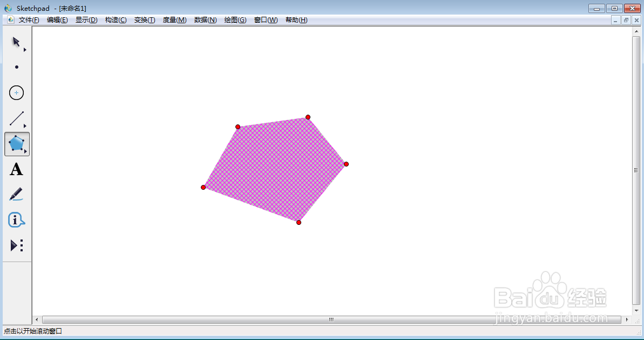Screen dimensions: 644x340
Task: Click the Sketchpad app icon in title bar
Action: pyautogui.click(x=8, y=8)
